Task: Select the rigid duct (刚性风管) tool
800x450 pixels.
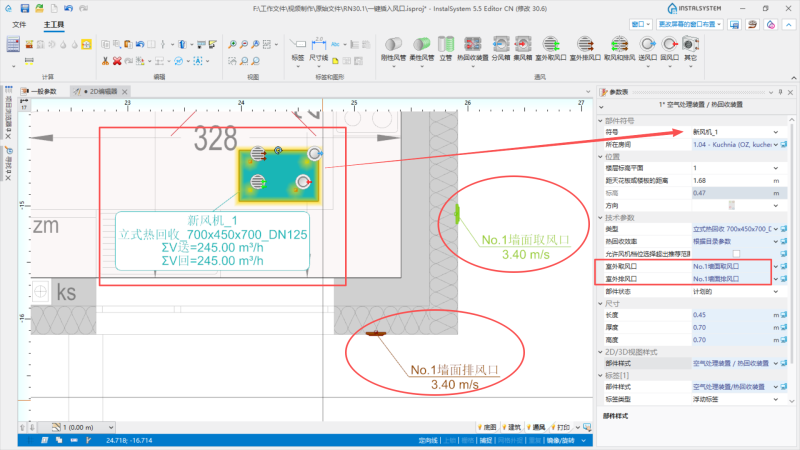Action: [x=393, y=48]
